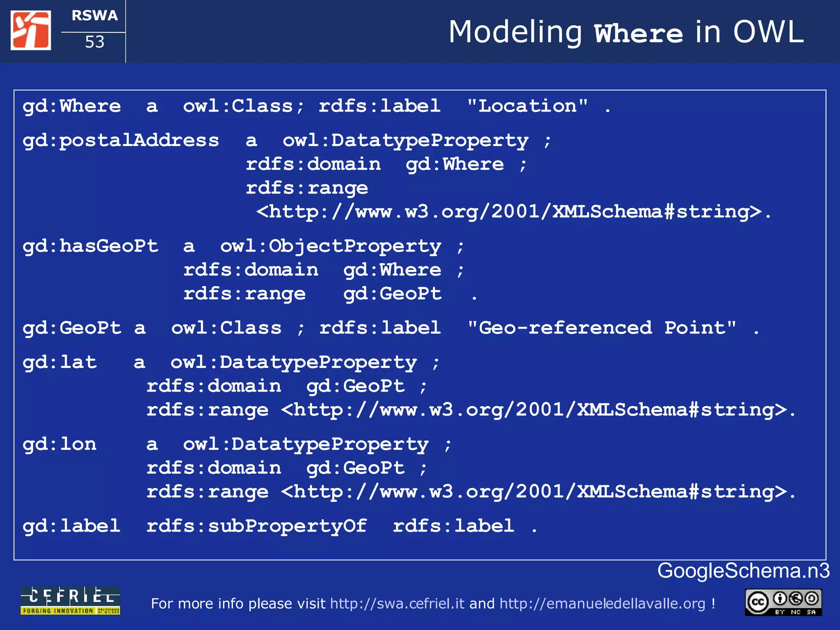Image resolution: width=840 pixels, height=630 pixels.
Task: Click the slide number 53
Action: (x=95, y=42)
